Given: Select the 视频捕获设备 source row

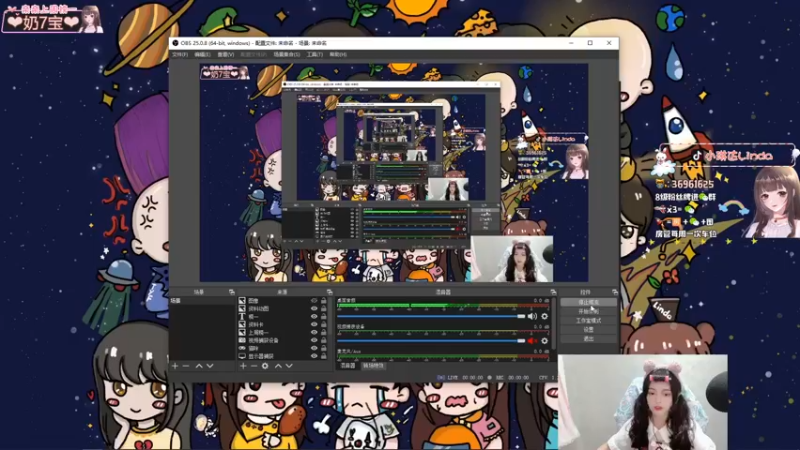Looking at the screenshot, I should 283,340.
